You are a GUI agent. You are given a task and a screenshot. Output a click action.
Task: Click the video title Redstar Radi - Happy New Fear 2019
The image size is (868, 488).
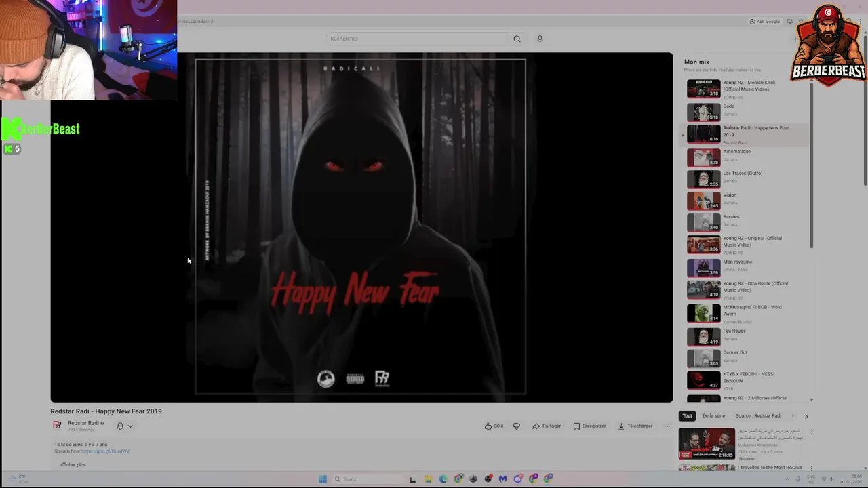click(x=106, y=411)
